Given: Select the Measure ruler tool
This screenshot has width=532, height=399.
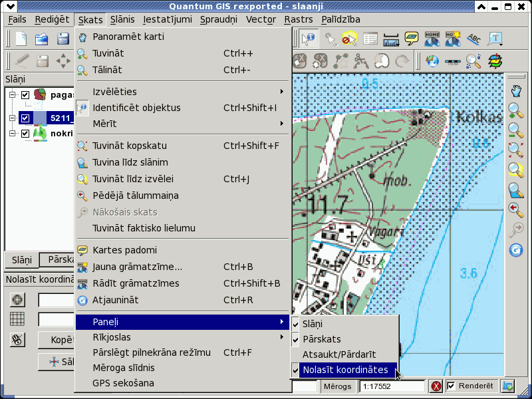Looking at the screenshot, I should click(x=391, y=39).
